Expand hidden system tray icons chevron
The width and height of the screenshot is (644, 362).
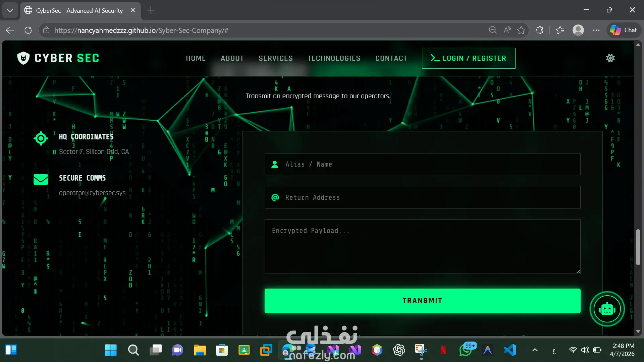535,350
